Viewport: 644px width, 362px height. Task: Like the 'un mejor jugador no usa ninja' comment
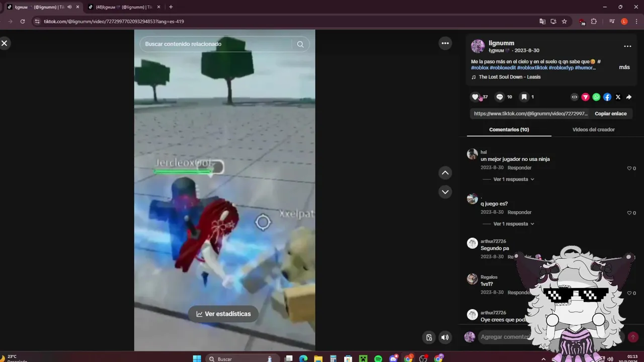coord(629,168)
